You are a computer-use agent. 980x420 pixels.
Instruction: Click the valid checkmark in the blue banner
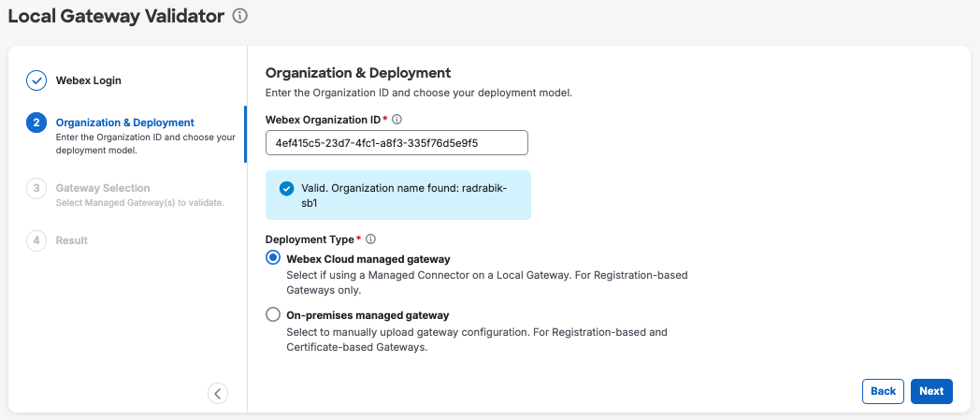click(287, 188)
